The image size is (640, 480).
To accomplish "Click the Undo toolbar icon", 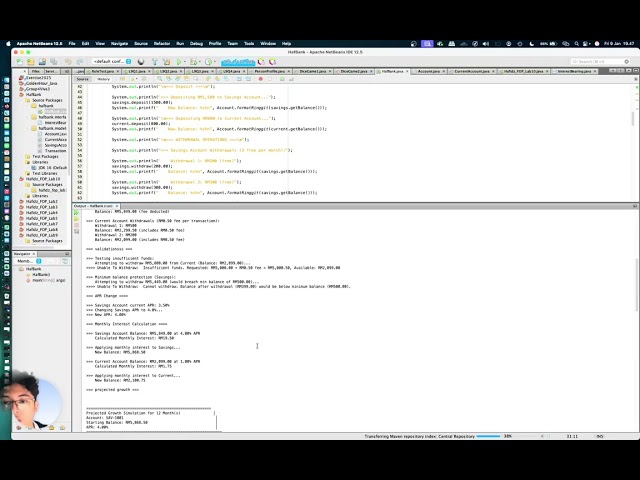I will [x=68, y=62].
